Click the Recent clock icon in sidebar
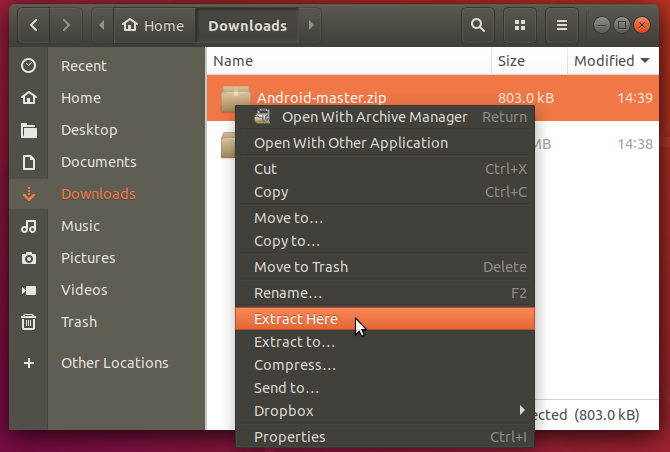The image size is (670, 452). (x=29, y=66)
